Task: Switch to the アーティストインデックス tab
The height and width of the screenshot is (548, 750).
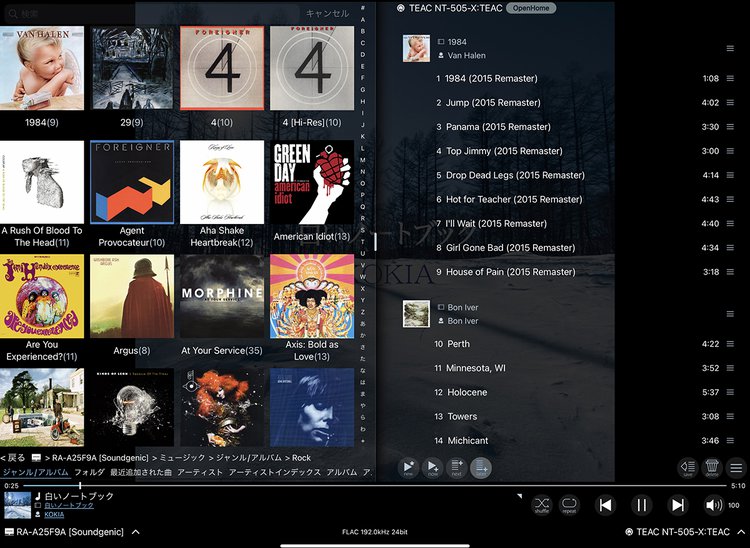Action: (275, 472)
